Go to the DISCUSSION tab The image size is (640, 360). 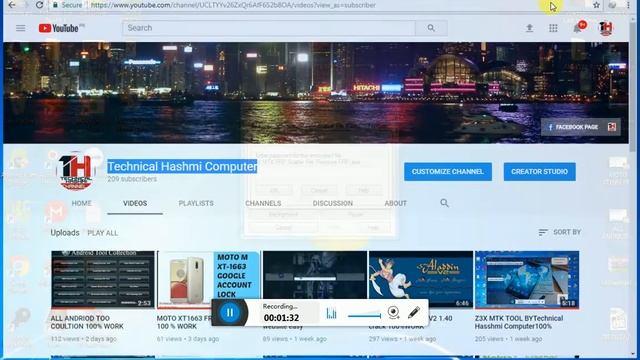[333, 203]
